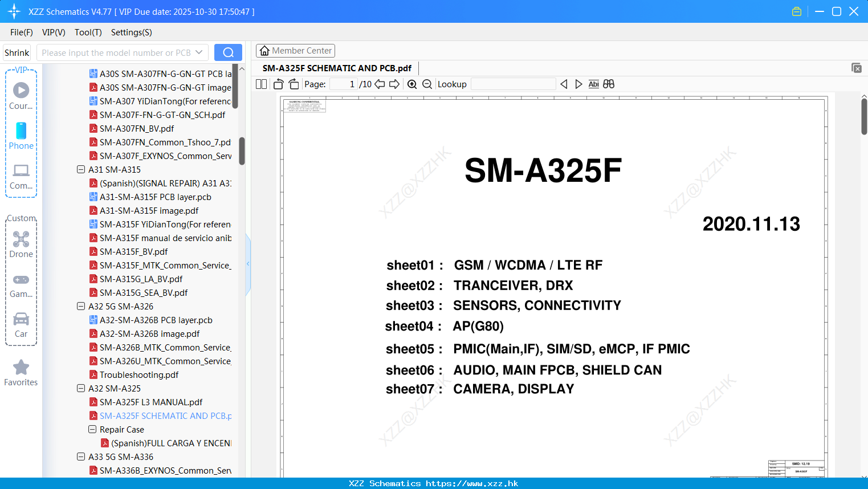Zoom in on the PDF page

(411, 84)
